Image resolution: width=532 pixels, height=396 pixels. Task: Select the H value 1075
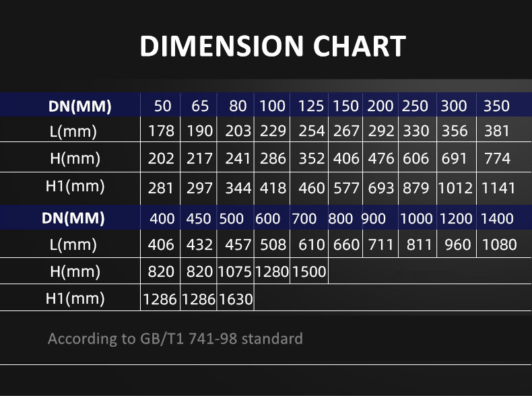pos(234,272)
